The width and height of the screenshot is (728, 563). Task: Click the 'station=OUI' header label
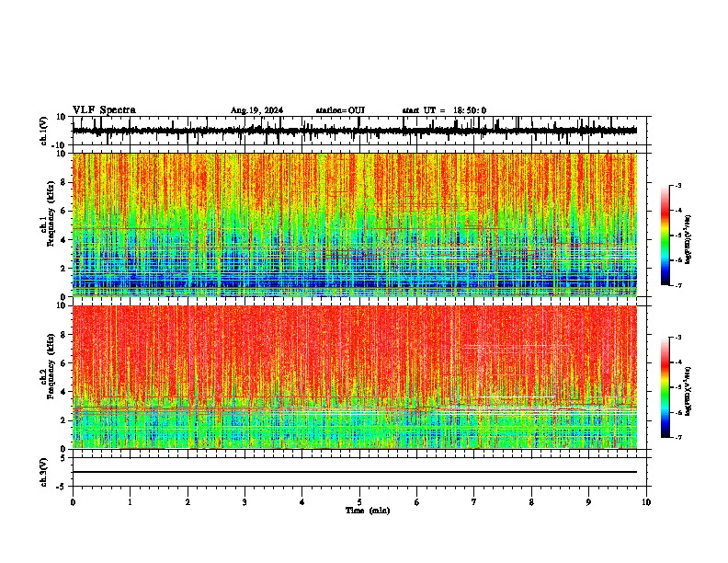(x=340, y=110)
